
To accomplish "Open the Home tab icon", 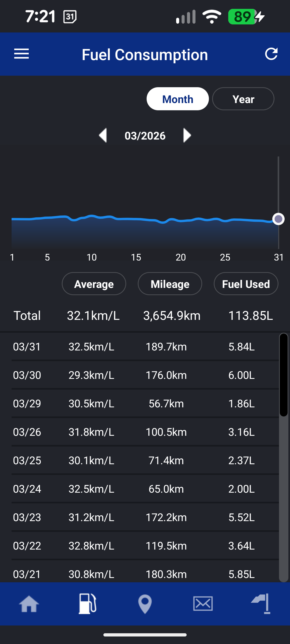I will click(x=29, y=604).
